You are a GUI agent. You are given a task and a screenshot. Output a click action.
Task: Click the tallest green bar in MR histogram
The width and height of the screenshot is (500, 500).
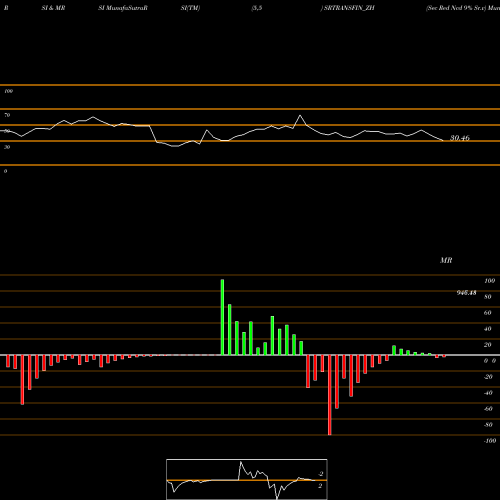(222, 317)
